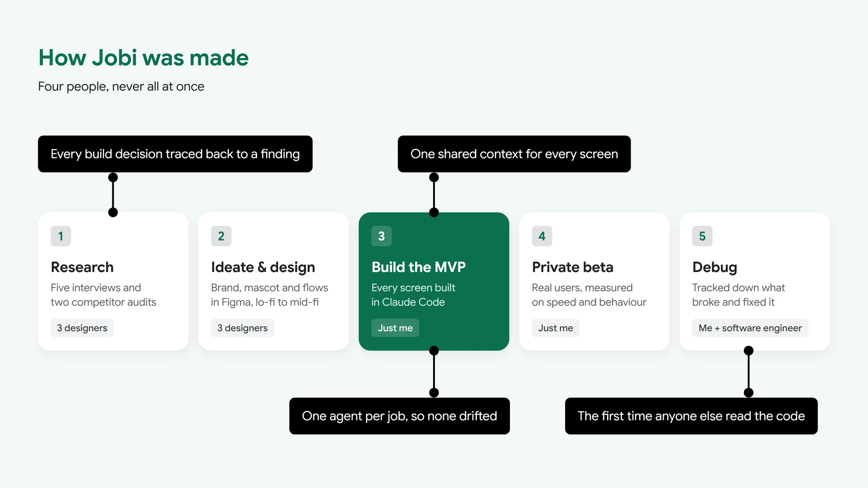Image resolution: width=868 pixels, height=488 pixels.
Task: Click the text 'Every screen built in Claude Code'
Action: click(413, 295)
